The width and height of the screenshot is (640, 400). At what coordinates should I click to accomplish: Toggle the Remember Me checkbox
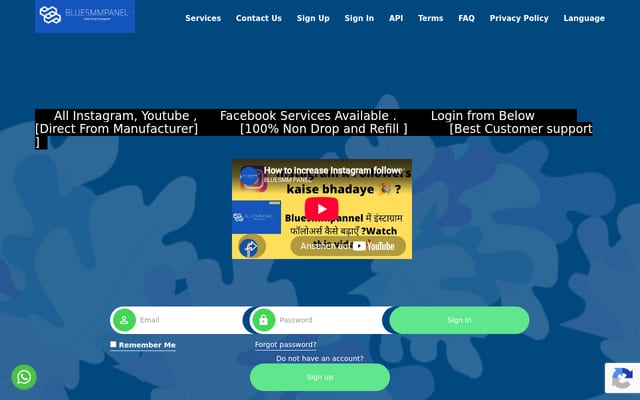pyautogui.click(x=113, y=344)
